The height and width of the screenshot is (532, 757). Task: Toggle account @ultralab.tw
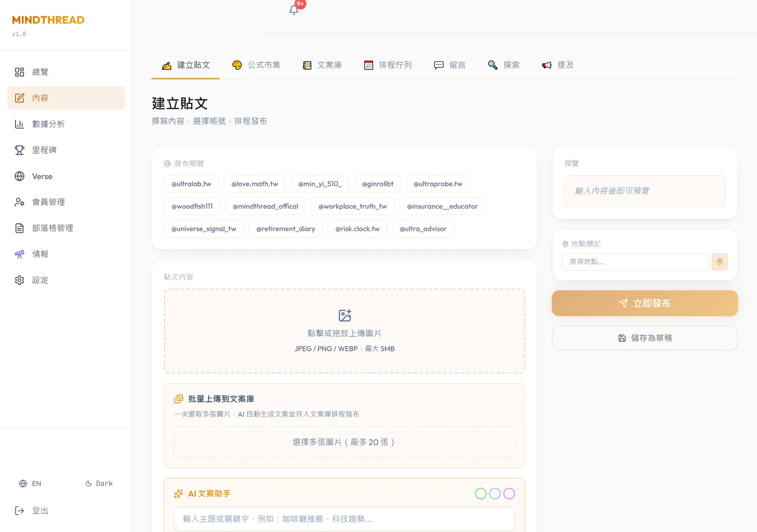click(x=191, y=184)
